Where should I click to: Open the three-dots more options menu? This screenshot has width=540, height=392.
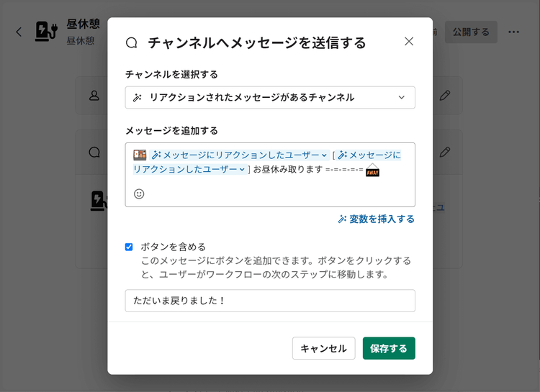tap(513, 32)
